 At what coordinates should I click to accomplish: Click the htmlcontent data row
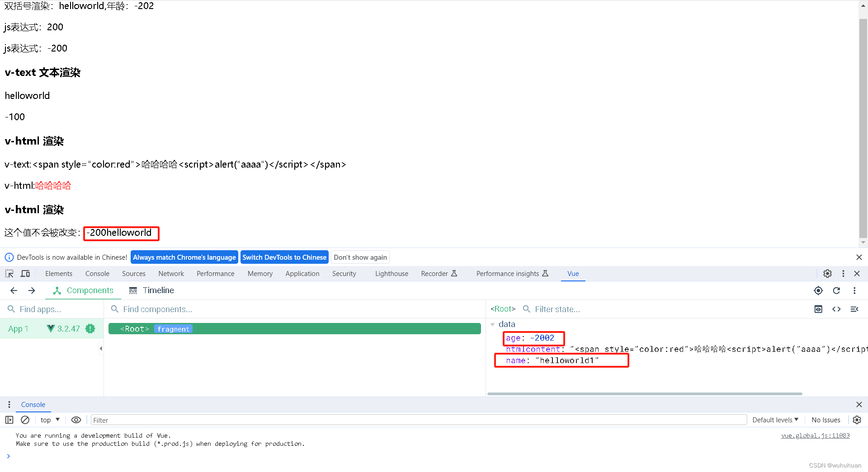coord(685,349)
